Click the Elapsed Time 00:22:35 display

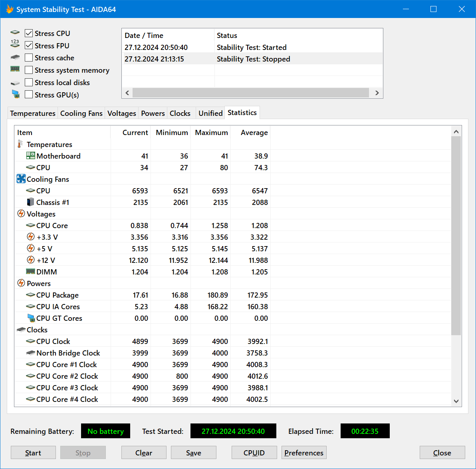(x=365, y=431)
